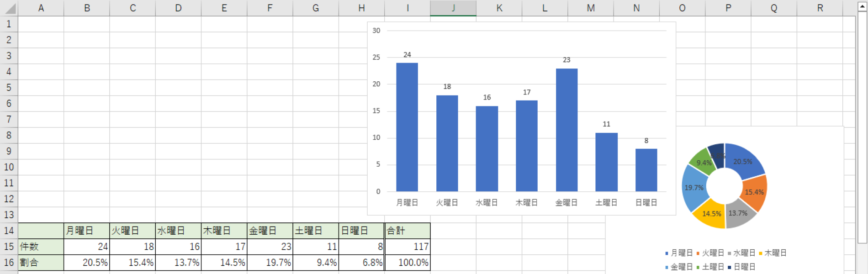868x274 pixels.
Task: Click the bar labeled 23 in bar chart
Action: coord(566,130)
